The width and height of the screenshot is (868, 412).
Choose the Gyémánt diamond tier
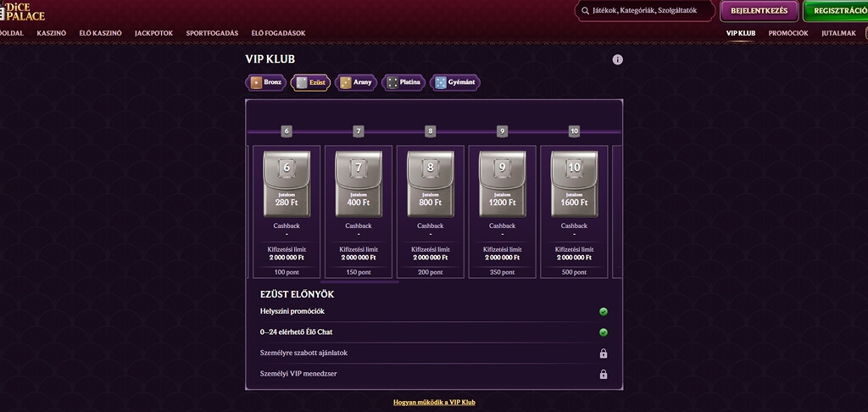tap(455, 82)
